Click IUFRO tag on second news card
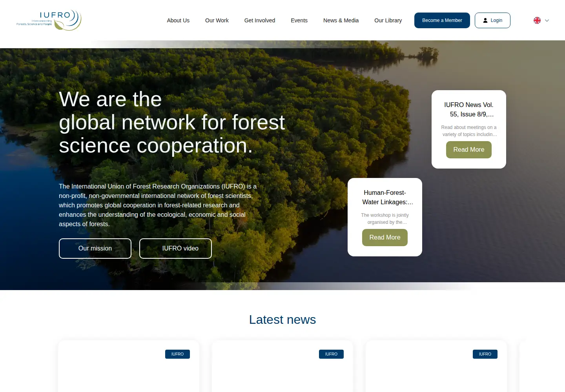The image size is (565, 392). pos(331,354)
